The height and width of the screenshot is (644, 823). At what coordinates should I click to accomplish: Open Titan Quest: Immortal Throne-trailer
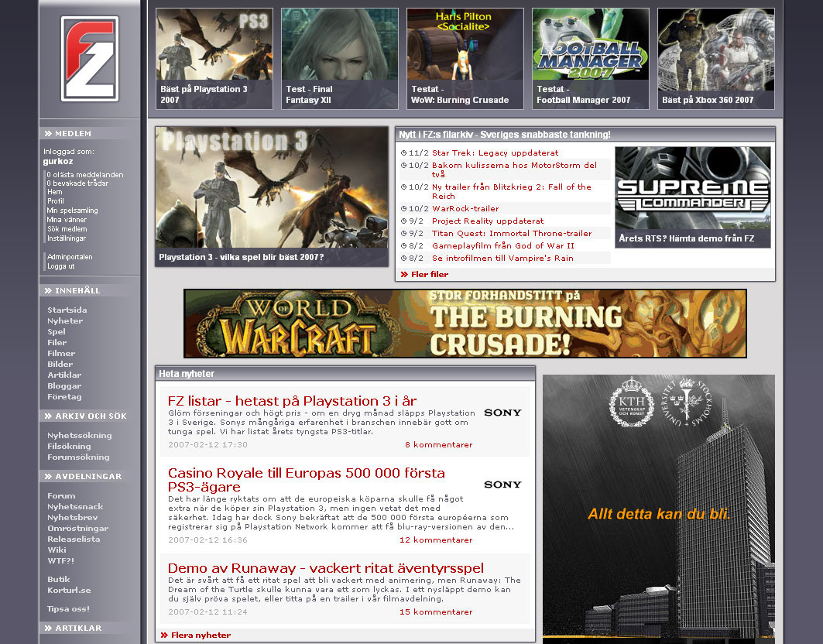pos(512,233)
